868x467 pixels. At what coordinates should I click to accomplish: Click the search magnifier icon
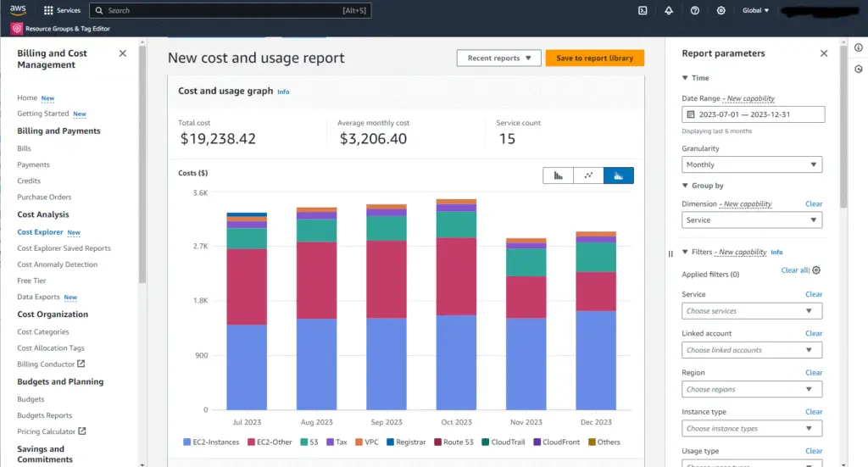99,10
